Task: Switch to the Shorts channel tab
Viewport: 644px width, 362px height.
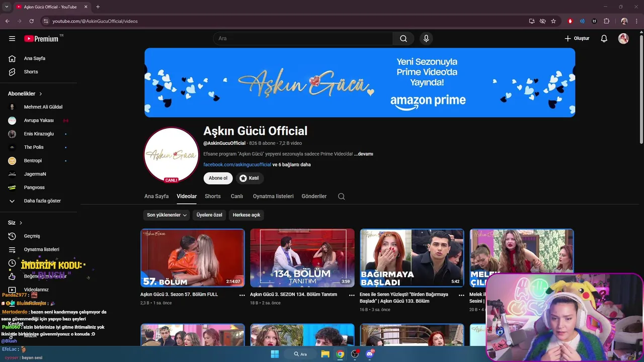Action: (x=213, y=197)
